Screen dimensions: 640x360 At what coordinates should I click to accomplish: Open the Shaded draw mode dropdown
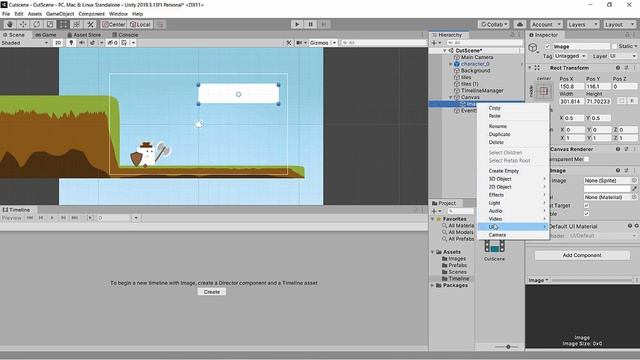[x=24, y=43]
